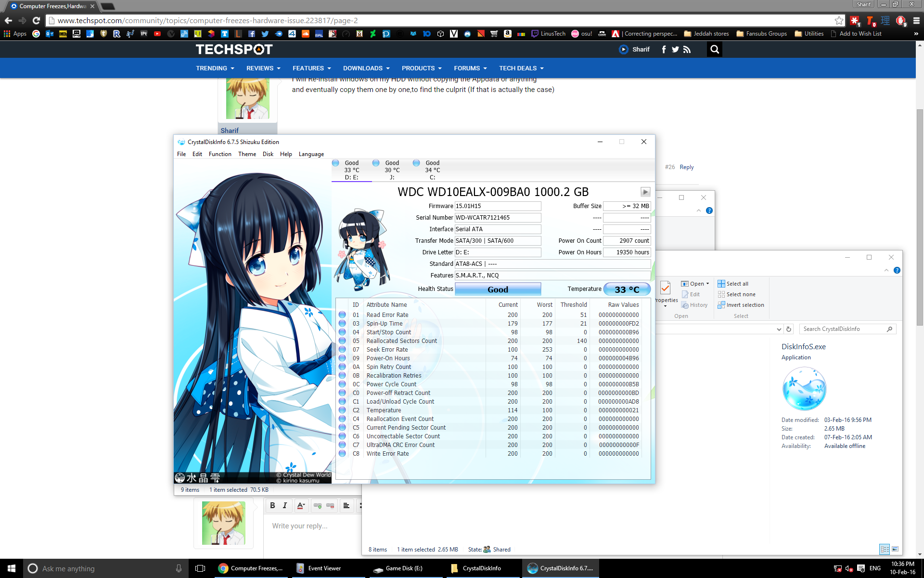Click the details view button in Explorer
Image resolution: width=924 pixels, height=578 pixels.
click(885, 549)
